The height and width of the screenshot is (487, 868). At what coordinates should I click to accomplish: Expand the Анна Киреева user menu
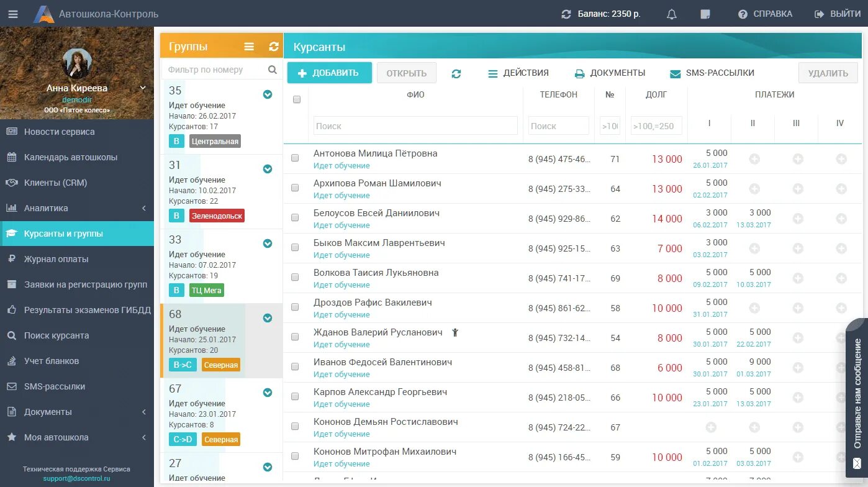(x=143, y=88)
